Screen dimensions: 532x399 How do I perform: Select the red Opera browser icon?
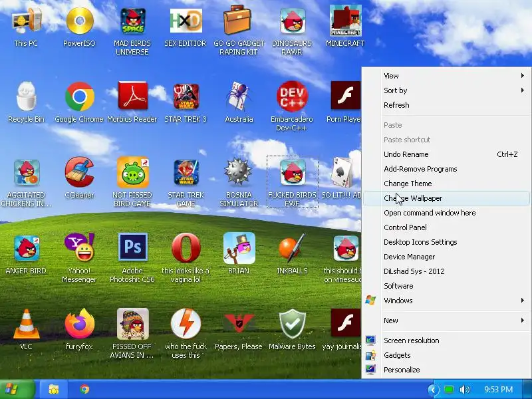(x=186, y=247)
